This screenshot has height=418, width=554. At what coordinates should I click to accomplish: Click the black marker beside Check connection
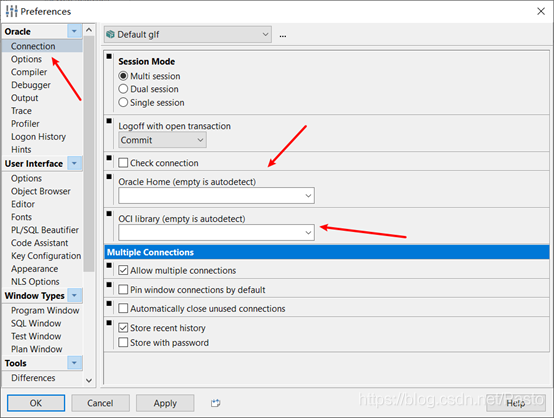[109, 158]
